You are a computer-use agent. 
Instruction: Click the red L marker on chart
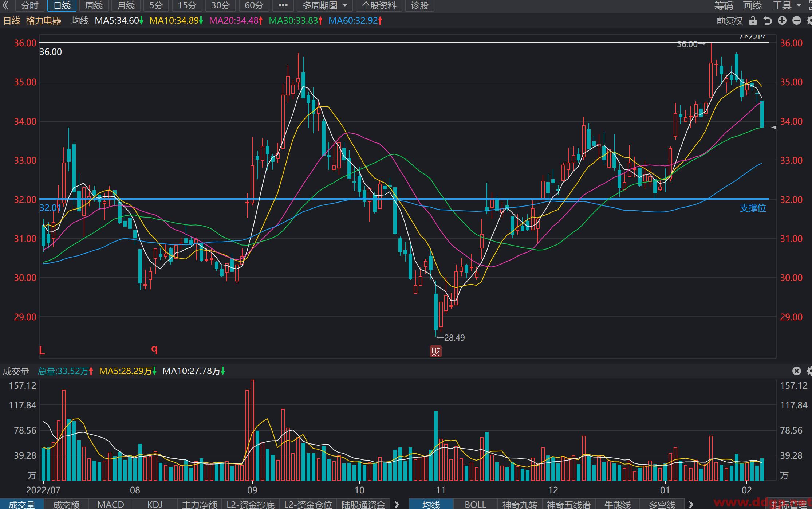coord(42,351)
